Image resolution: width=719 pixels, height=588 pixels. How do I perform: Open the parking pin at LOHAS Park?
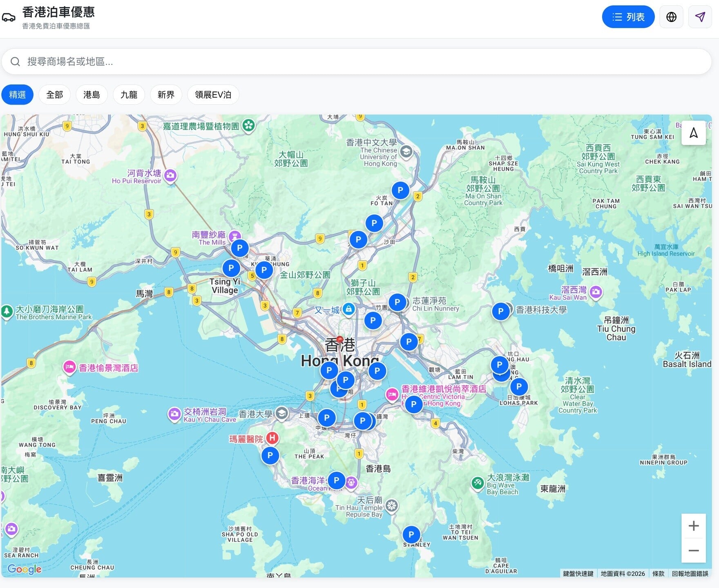coord(518,386)
